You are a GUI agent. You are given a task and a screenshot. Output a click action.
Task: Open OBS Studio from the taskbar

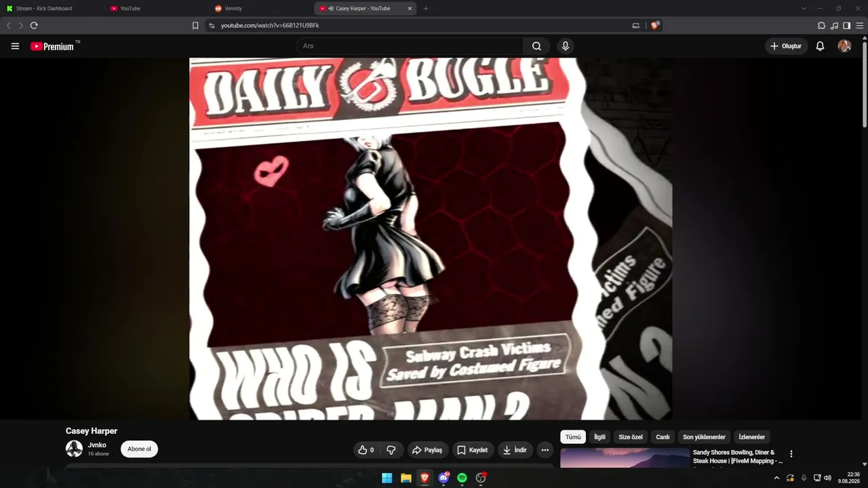pos(481,478)
